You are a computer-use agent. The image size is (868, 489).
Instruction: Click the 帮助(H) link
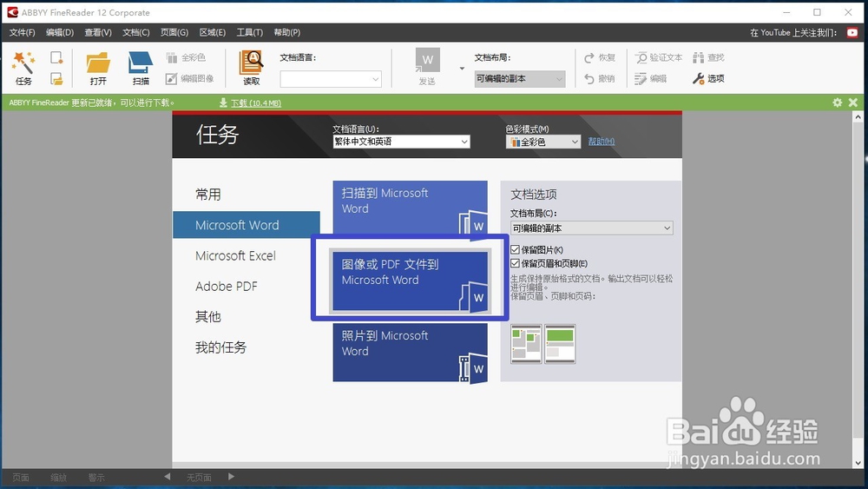click(x=602, y=142)
